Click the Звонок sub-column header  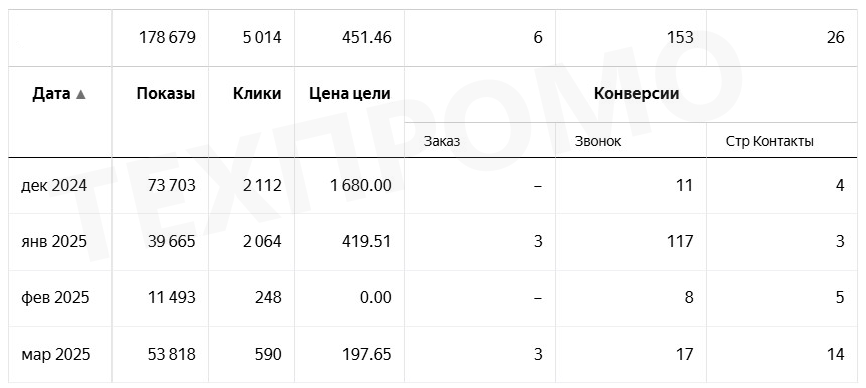point(598,141)
